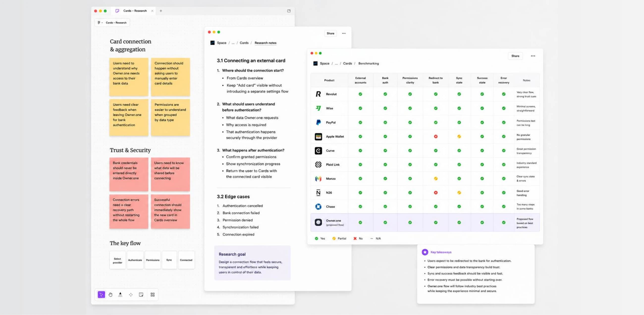Select the yellow sticky note about manually entering card details
This screenshot has width=644, height=315.
pos(170,77)
